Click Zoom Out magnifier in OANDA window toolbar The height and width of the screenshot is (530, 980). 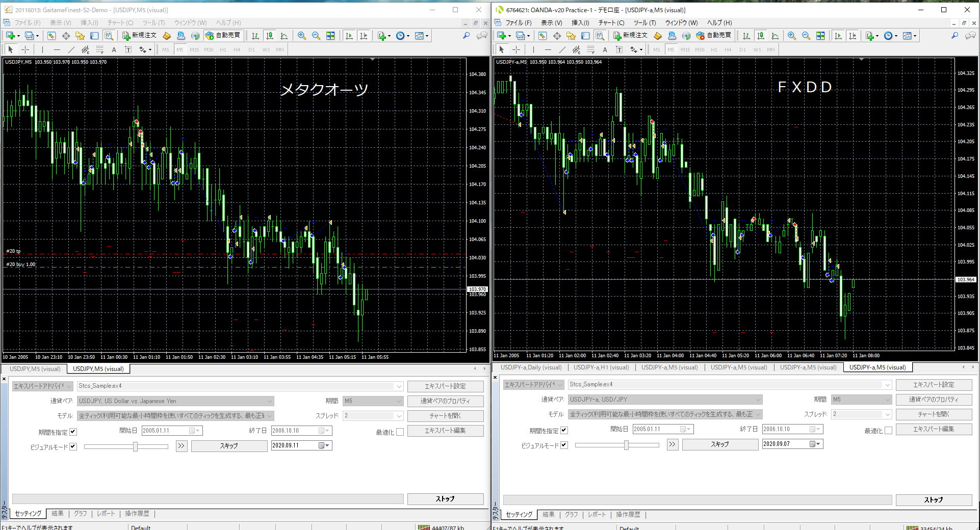tap(806, 36)
